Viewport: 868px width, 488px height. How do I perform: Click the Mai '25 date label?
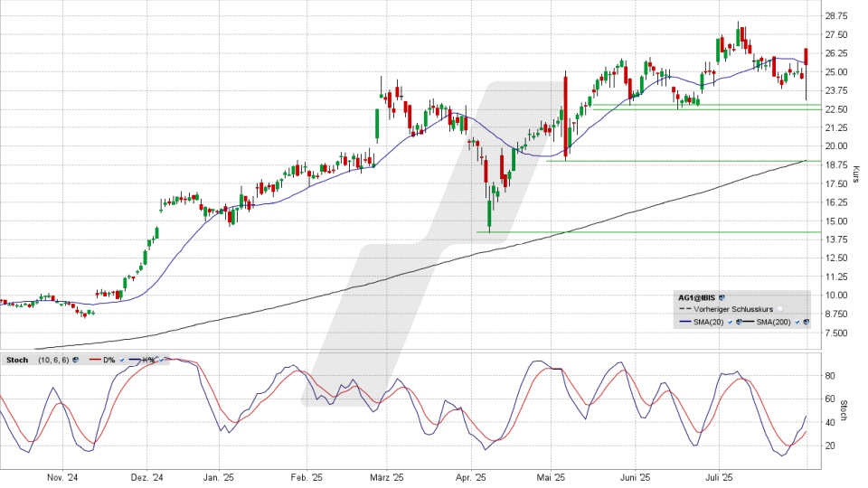(551, 477)
